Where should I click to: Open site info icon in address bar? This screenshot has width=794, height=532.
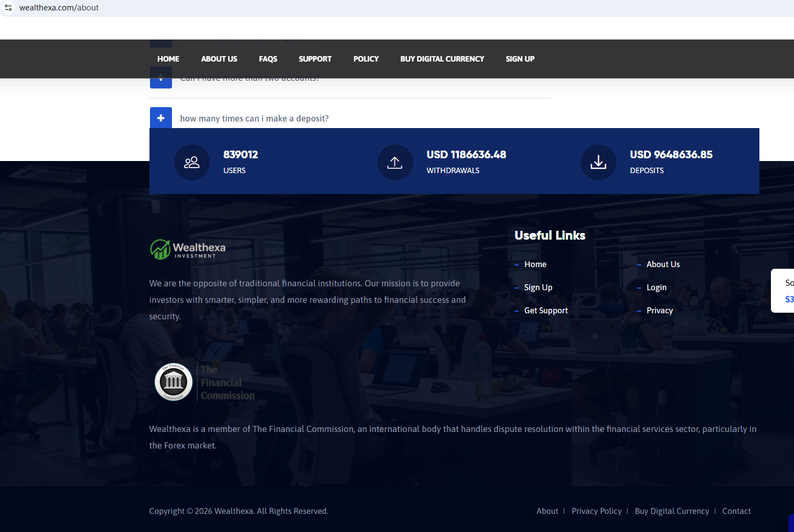tap(8, 8)
